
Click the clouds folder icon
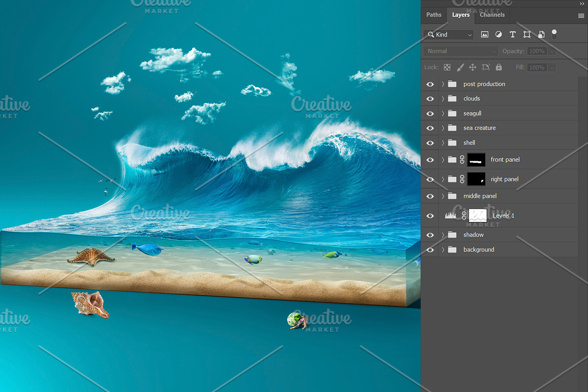click(452, 98)
